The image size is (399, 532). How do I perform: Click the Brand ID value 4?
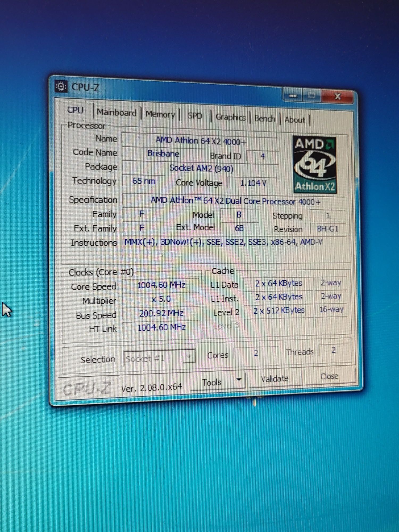(263, 156)
